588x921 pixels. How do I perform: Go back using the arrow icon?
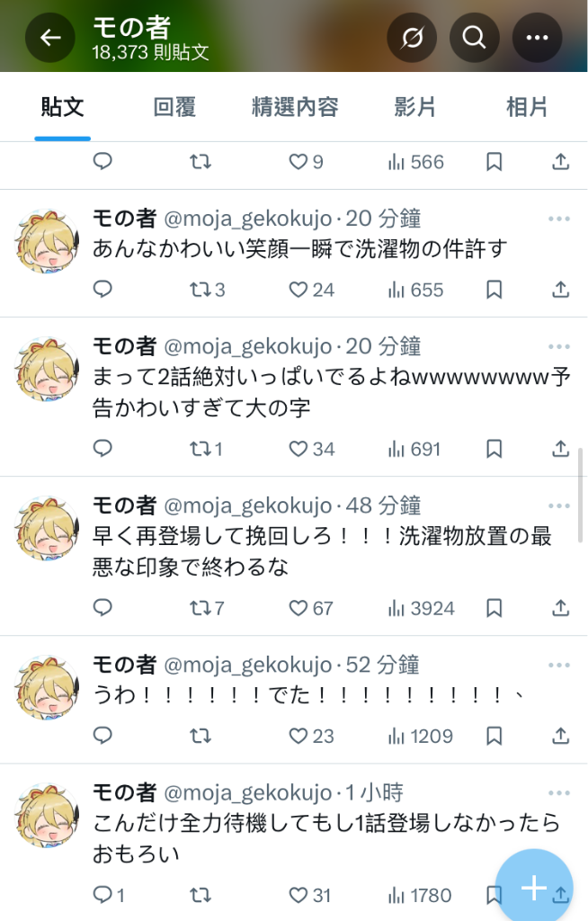coord(50,38)
